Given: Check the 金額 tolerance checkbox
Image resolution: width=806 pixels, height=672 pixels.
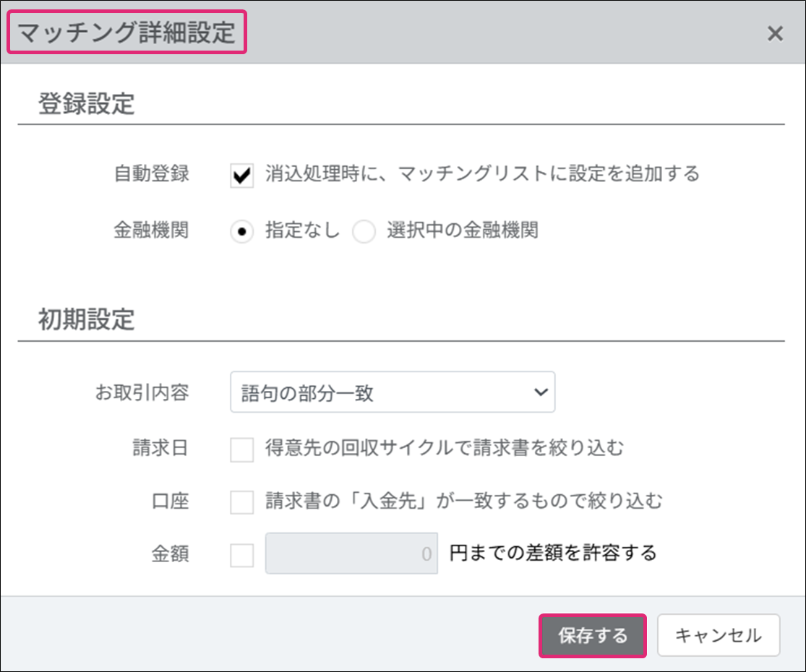Looking at the screenshot, I should pyautogui.click(x=242, y=554).
